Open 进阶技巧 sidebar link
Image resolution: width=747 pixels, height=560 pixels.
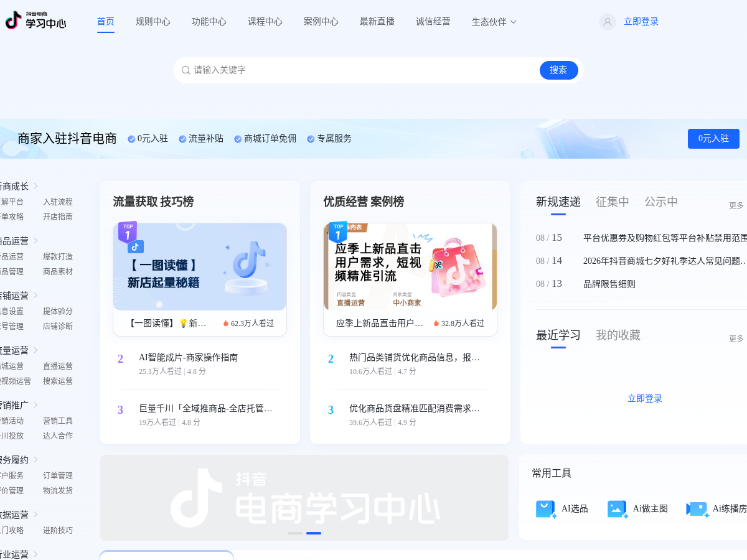point(58,531)
